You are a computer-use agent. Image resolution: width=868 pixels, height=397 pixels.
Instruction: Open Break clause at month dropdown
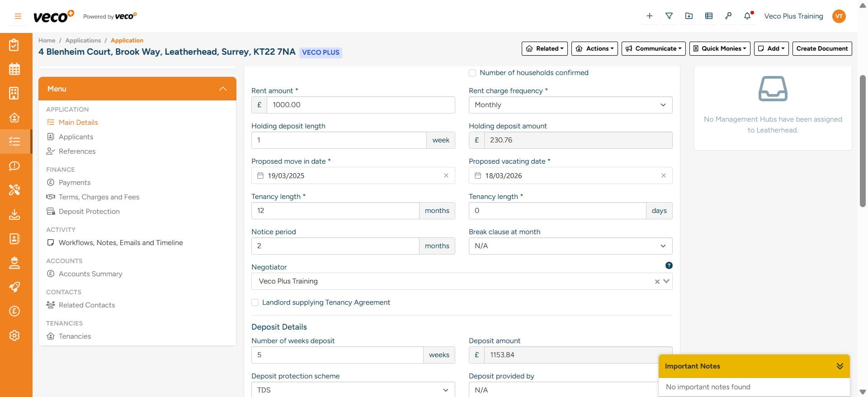point(571,246)
